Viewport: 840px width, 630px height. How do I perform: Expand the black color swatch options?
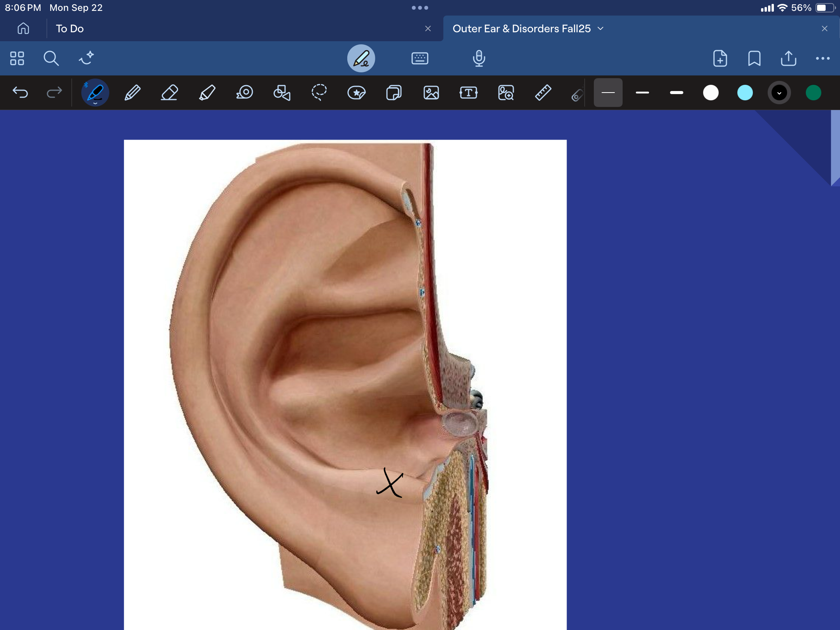pyautogui.click(x=779, y=93)
